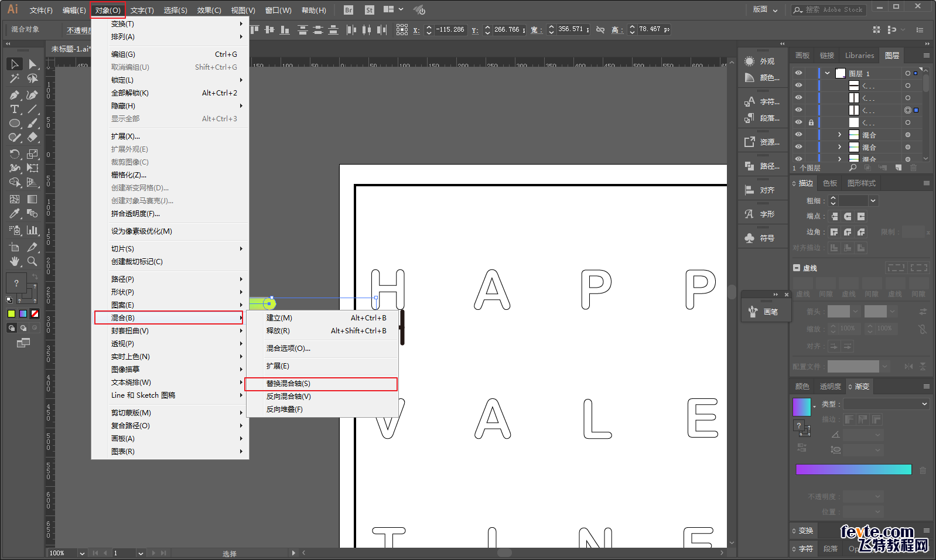Launch Adobe Bridge via Br icon
This screenshot has height=560, width=936.
pyautogui.click(x=349, y=10)
